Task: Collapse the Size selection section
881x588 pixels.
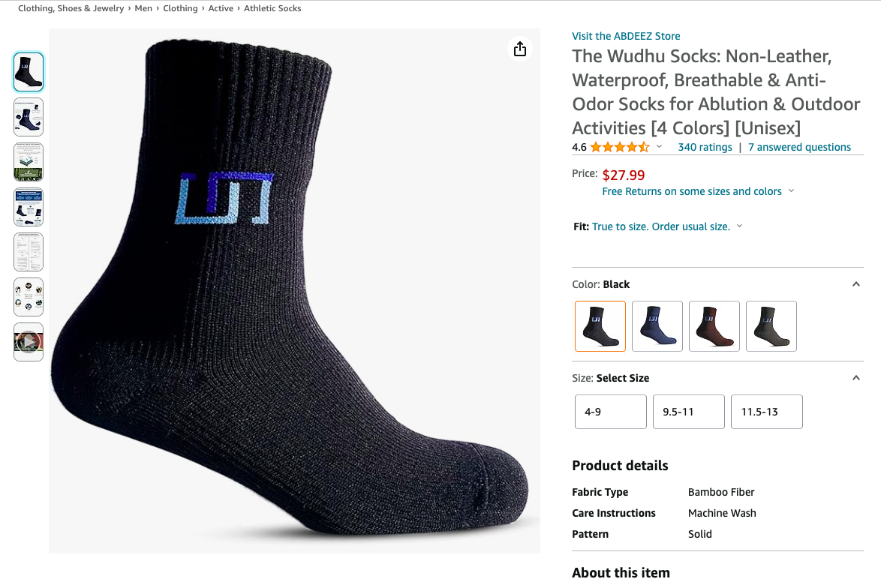Action: (x=855, y=377)
